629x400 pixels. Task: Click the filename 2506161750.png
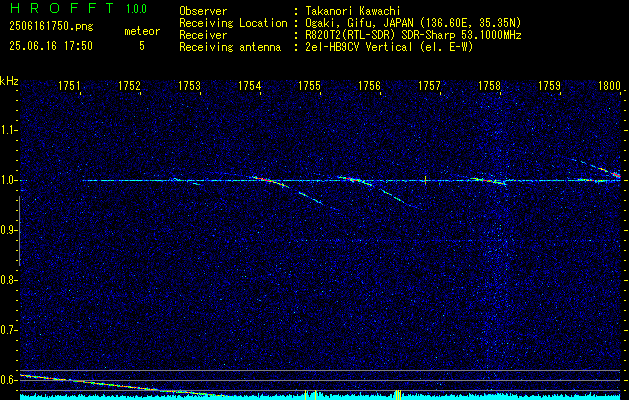pos(51,27)
